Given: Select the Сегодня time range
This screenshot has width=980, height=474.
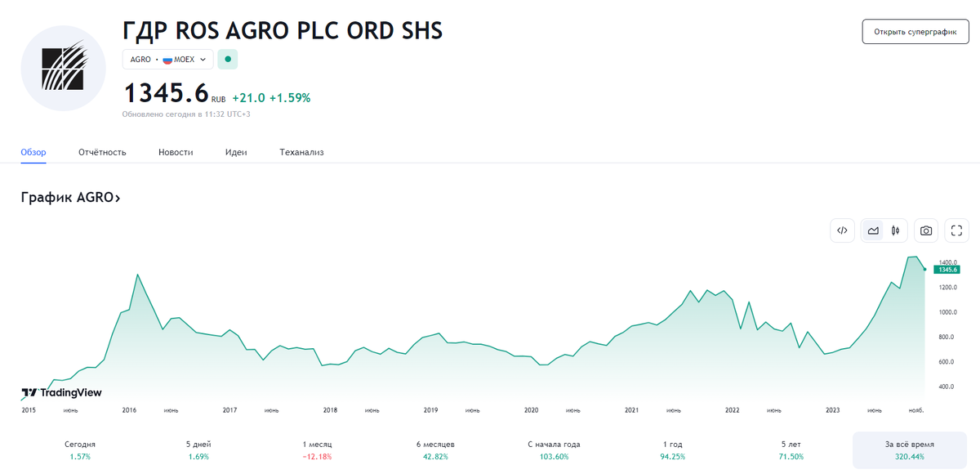Looking at the screenshot, I should [80, 450].
